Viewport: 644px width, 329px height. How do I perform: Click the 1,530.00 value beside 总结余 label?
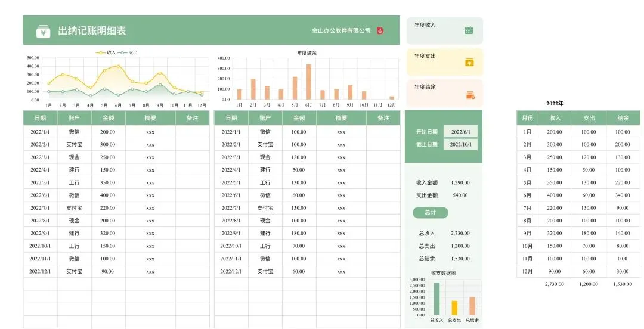[x=460, y=259]
